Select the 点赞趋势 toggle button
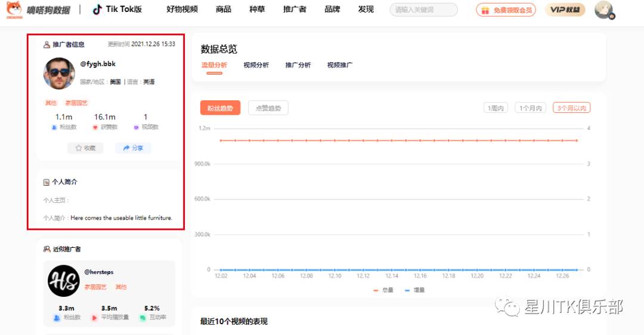Image resolution: width=644 pixels, height=335 pixels. [268, 108]
